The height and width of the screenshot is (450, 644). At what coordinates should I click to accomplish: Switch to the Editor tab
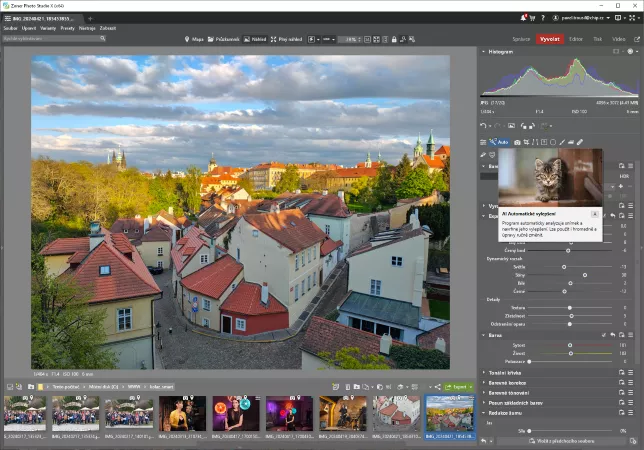coord(576,39)
